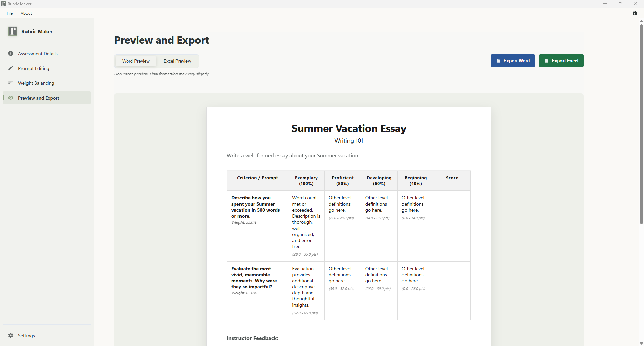644x346 pixels.
Task: Click the Weight: 35.0% label
Action: 244,222
